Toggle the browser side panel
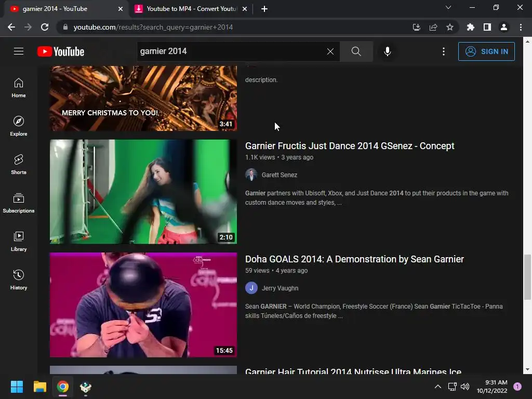Screen dimensions: 532x399 tap(487, 27)
